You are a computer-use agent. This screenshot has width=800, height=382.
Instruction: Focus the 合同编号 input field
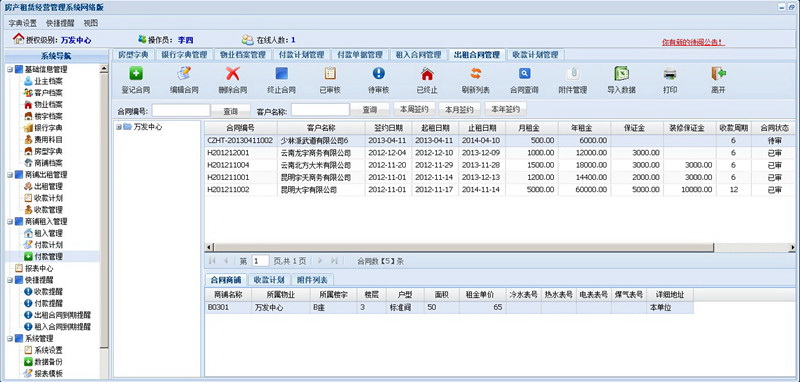click(x=181, y=110)
